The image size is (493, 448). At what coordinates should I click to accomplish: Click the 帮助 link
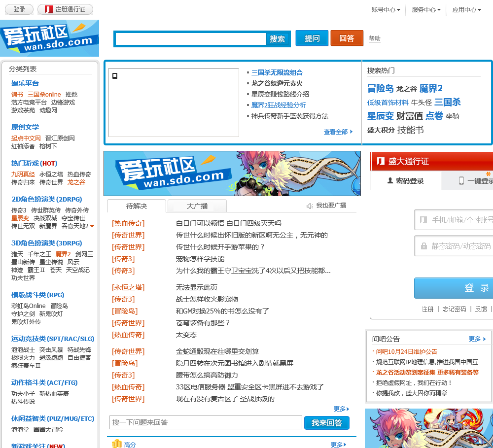[x=374, y=38]
